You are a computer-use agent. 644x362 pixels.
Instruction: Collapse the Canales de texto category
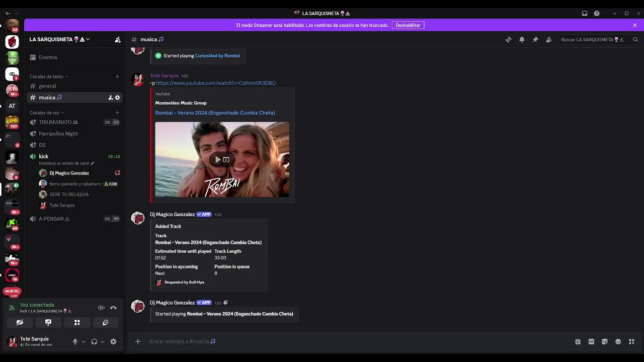pyautogui.click(x=49, y=76)
